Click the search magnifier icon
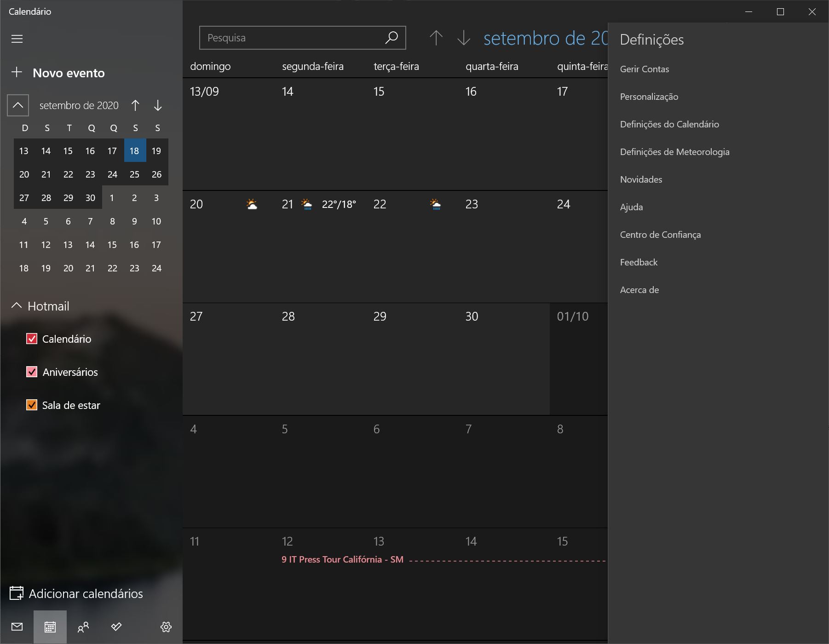Screen dimensions: 829x644 [391, 38]
